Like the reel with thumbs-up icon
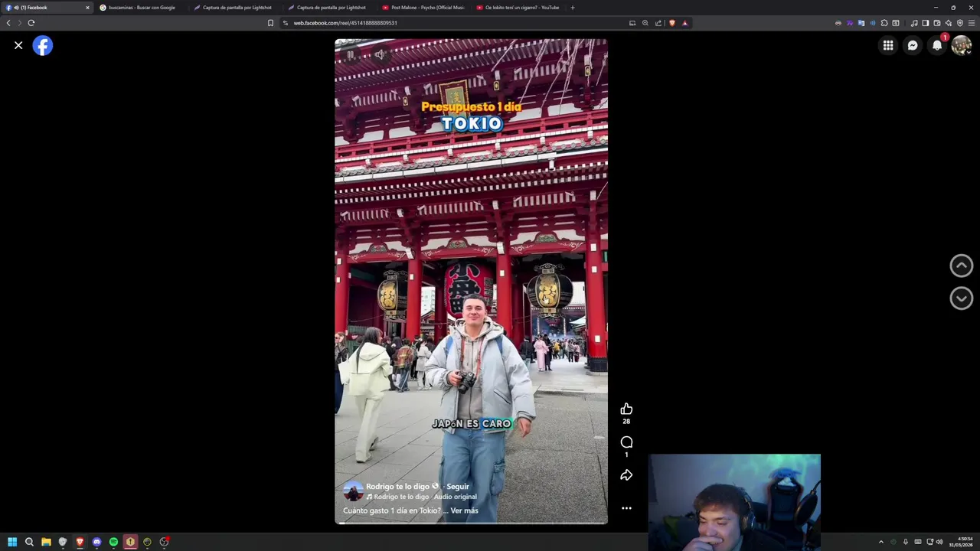980x551 pixels. [626, 409]
